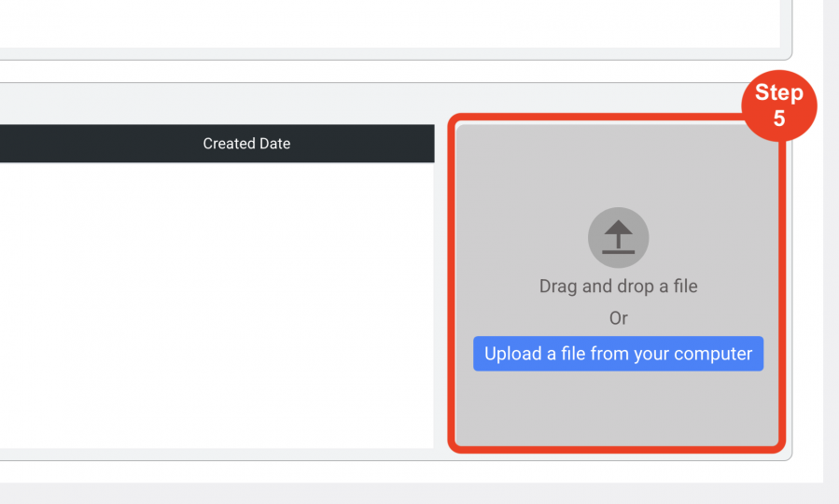Click the dark header bar beside Created Date text
Viewport: 839px width, 504px height.
tap(102, 144)
